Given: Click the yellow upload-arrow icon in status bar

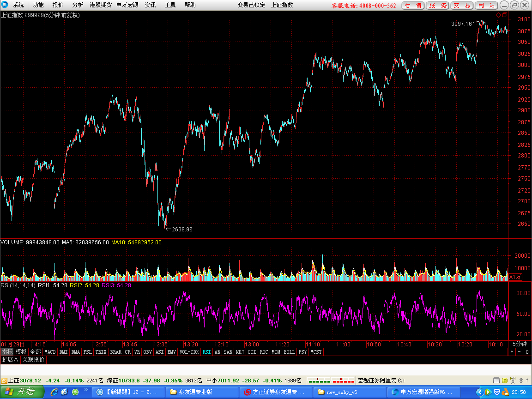Looking at the screenshot, I should pyautogui.click(x=504, y=381).
